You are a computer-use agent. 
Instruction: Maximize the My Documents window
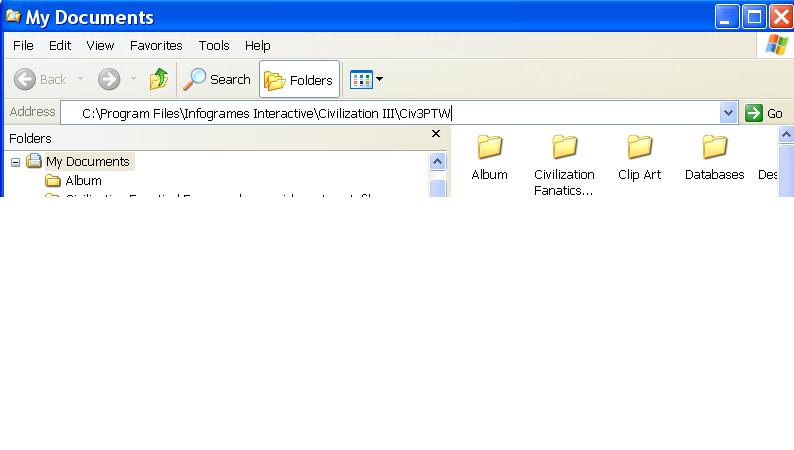[754, 17]
